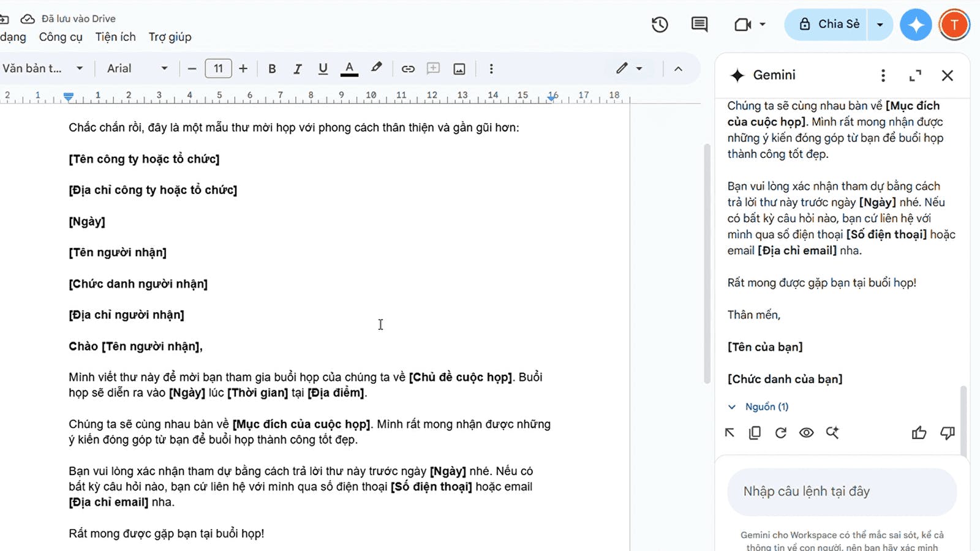
Task: Click the Gemini panel title
Action: pyautogui.click(x=774, y=75)
